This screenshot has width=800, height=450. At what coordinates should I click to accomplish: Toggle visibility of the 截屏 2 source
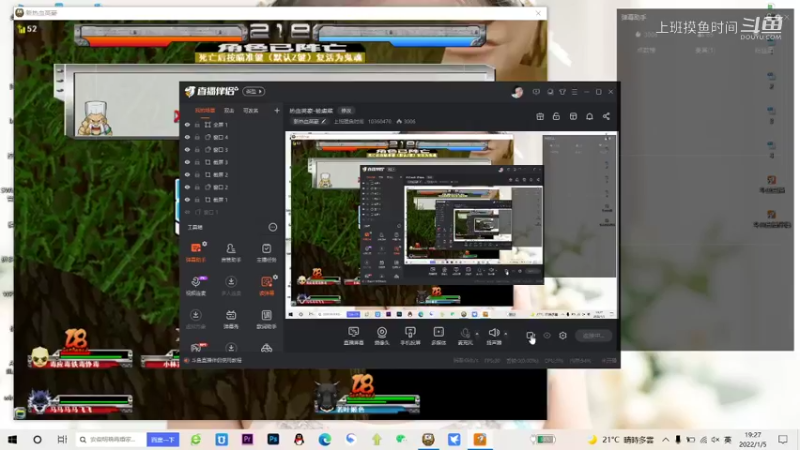pyautogui.click(x=187, y=174)
